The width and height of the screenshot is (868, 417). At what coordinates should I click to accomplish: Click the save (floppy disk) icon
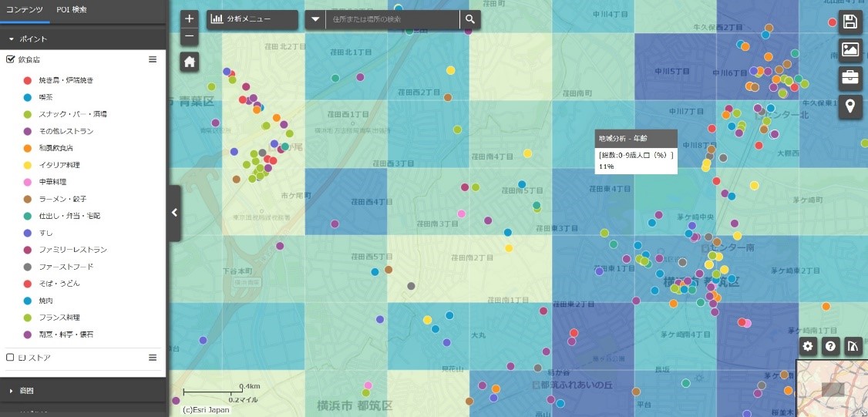[850, 22]
